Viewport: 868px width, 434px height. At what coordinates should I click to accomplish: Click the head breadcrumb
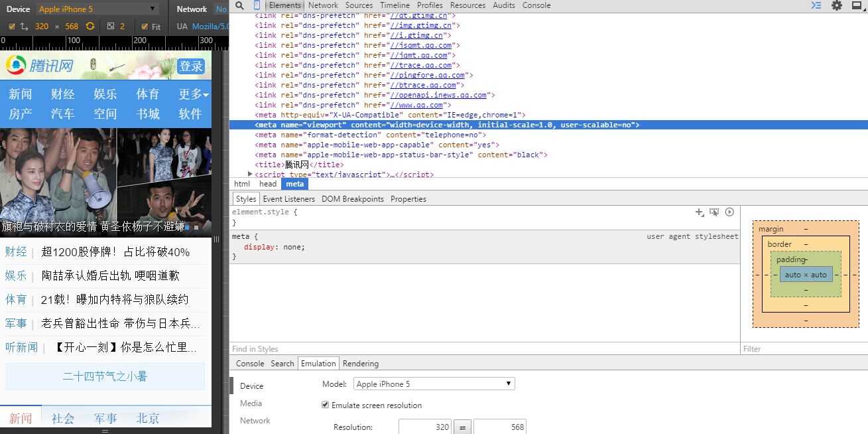coord(268,184)
